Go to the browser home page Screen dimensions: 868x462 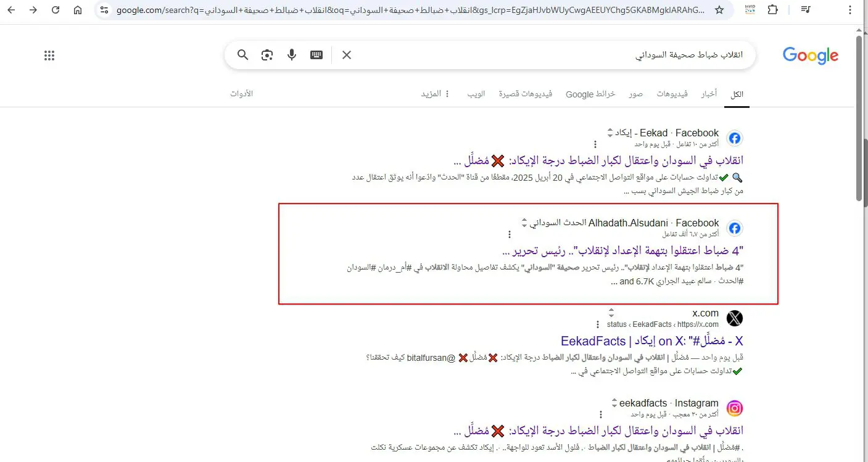77,10
